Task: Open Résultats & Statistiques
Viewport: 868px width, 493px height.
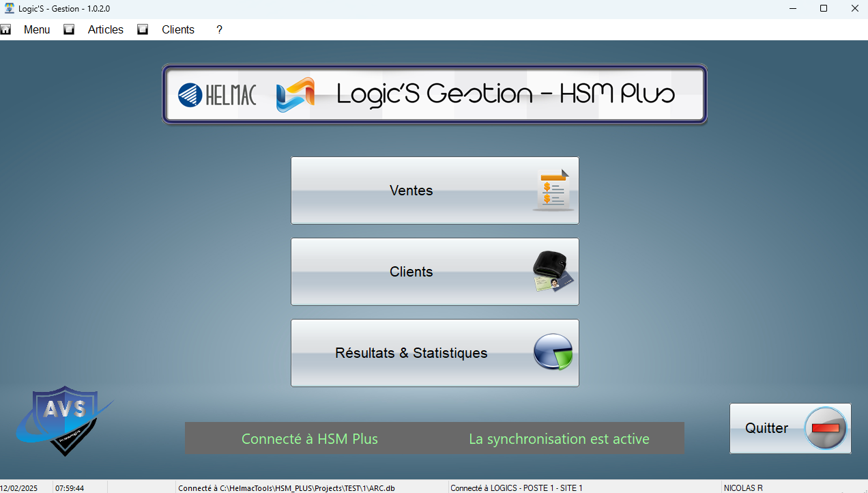Action: [411, 353]
